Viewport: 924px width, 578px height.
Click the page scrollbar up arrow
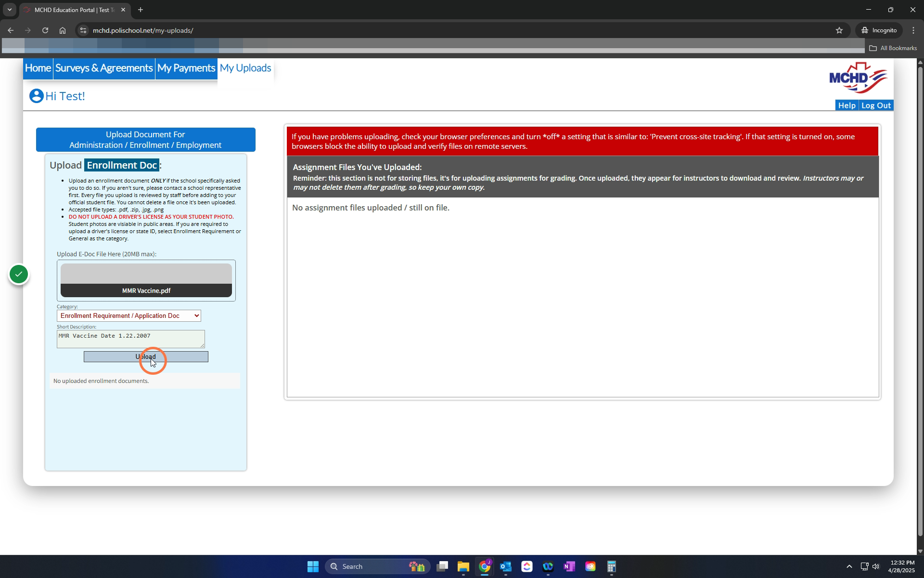click(x=920, y=62)
